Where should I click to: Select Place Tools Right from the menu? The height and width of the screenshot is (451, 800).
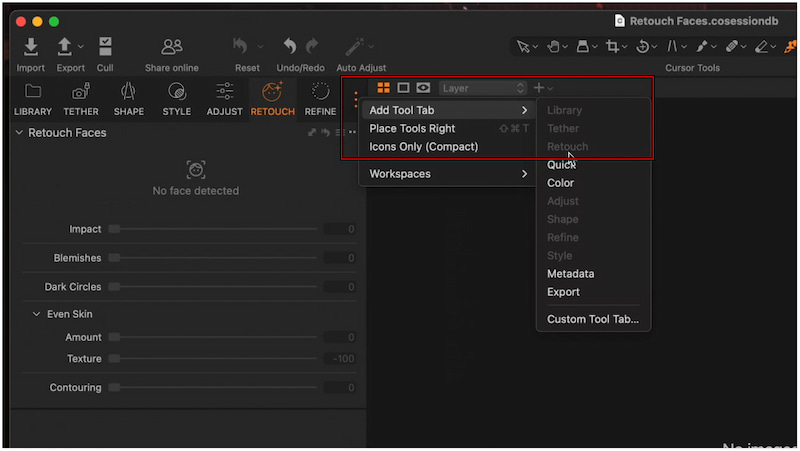pyautogui.click(x=447, y=129)
